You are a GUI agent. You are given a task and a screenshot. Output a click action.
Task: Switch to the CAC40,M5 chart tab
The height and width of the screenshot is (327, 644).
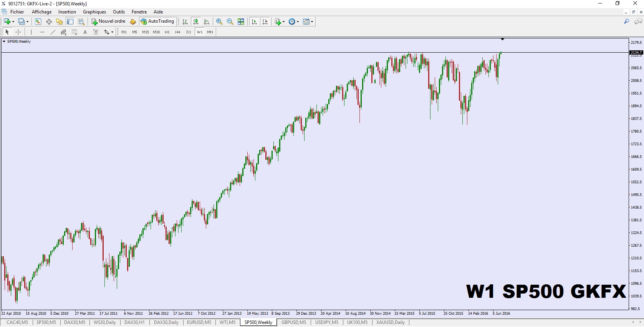coord(17,322)
